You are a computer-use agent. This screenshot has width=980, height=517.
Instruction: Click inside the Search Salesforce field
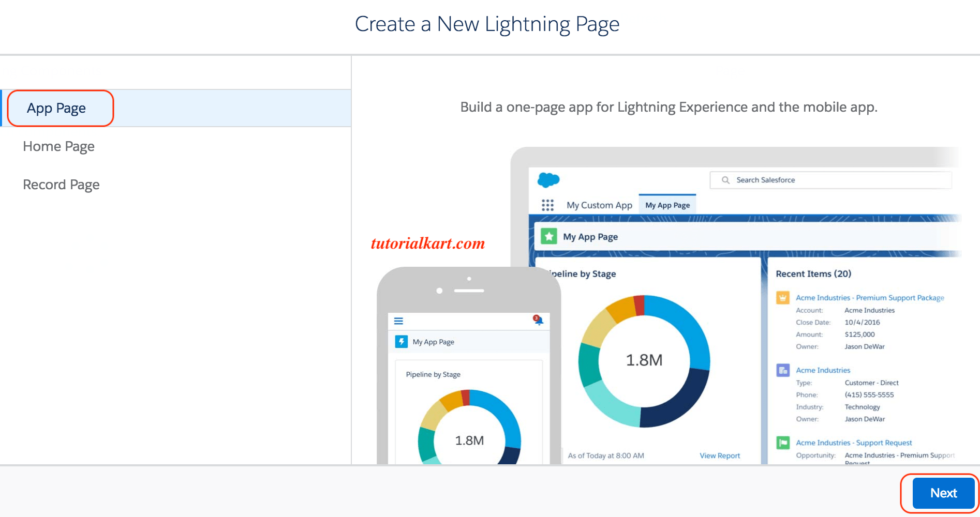pyautogui.click(x=828, y=180)
